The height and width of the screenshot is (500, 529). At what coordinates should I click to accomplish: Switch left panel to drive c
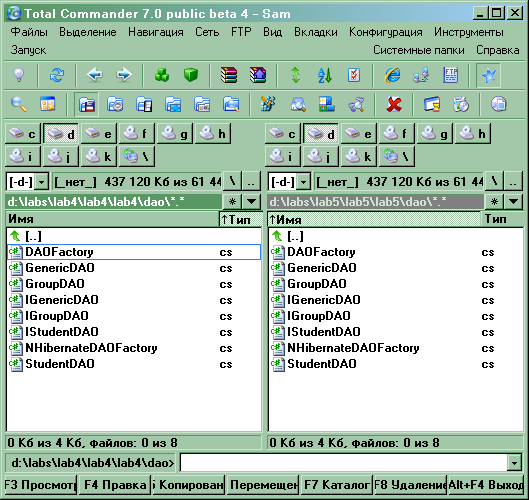tap(23, 134)
